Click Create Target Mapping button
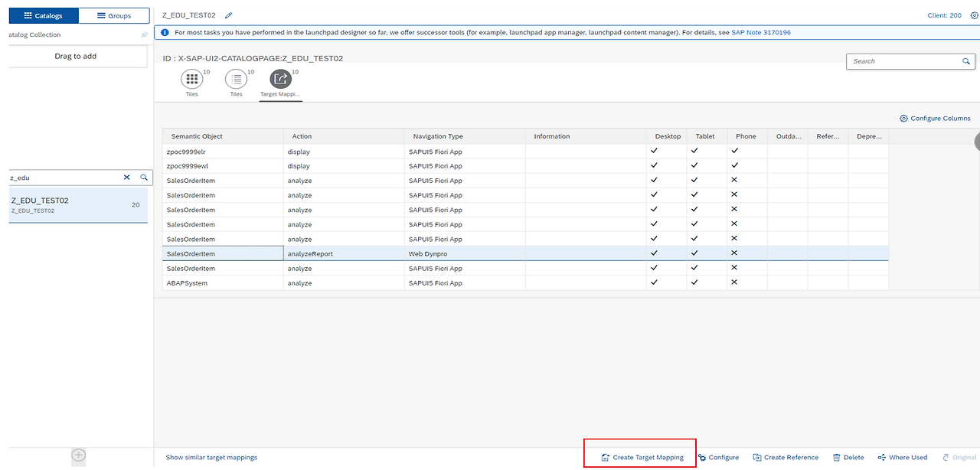The width and height of the screenshot is (980, 470). [642, 458]
